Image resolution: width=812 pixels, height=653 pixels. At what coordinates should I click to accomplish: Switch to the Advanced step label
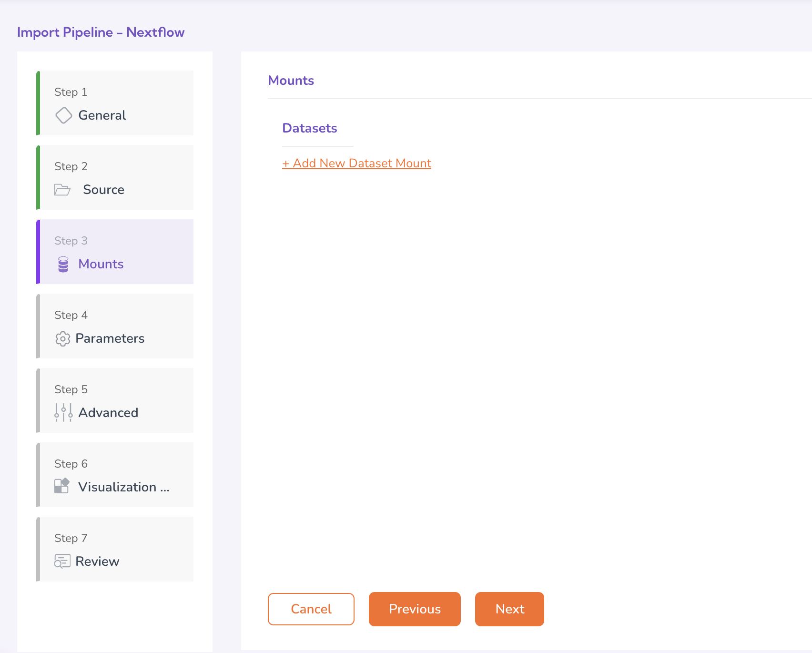pyautogui.click(x=108, y=413)
